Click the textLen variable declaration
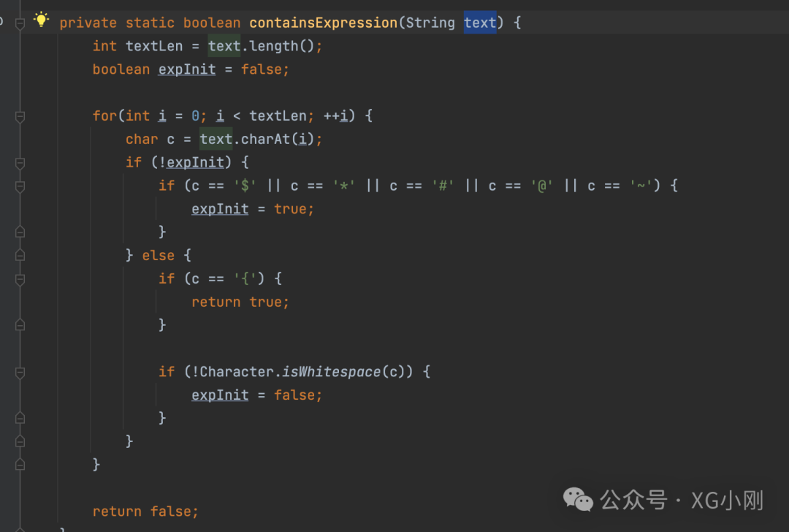 [x=154, y=46]
